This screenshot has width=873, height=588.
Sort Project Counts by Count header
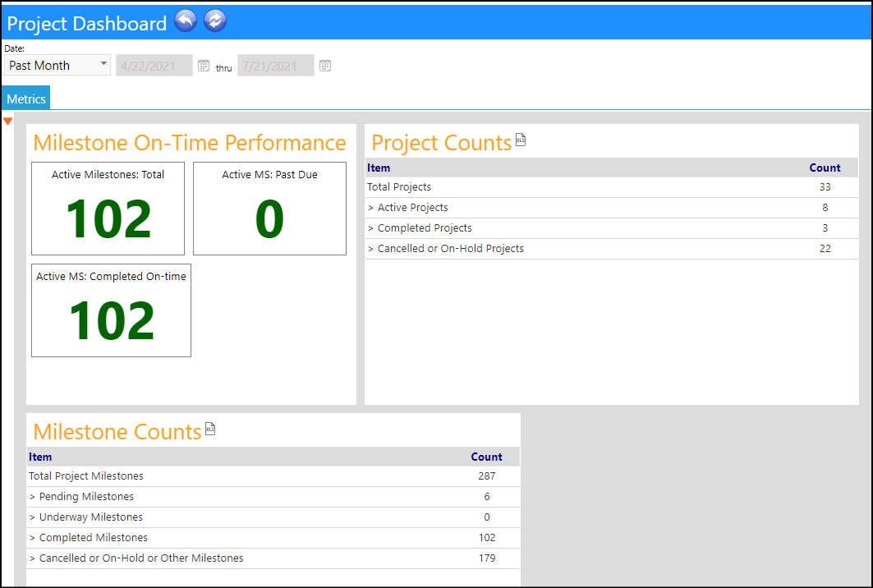825,168
